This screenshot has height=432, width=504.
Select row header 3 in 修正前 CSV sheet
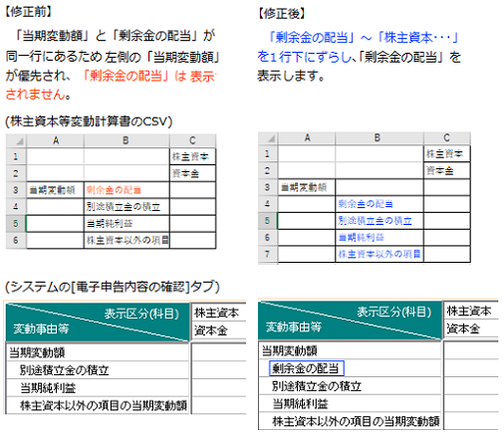tap(16, 190)
